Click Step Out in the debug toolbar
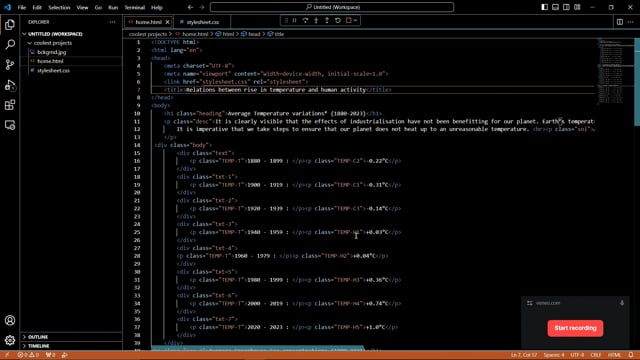The height and width of the screenshot is (360, 640). pos(327,20)
